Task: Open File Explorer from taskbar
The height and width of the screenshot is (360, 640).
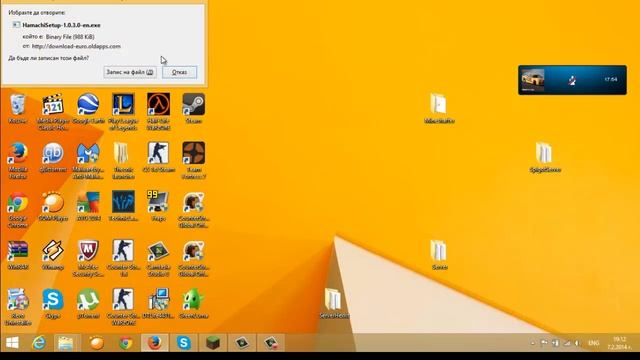Action: 66,343
